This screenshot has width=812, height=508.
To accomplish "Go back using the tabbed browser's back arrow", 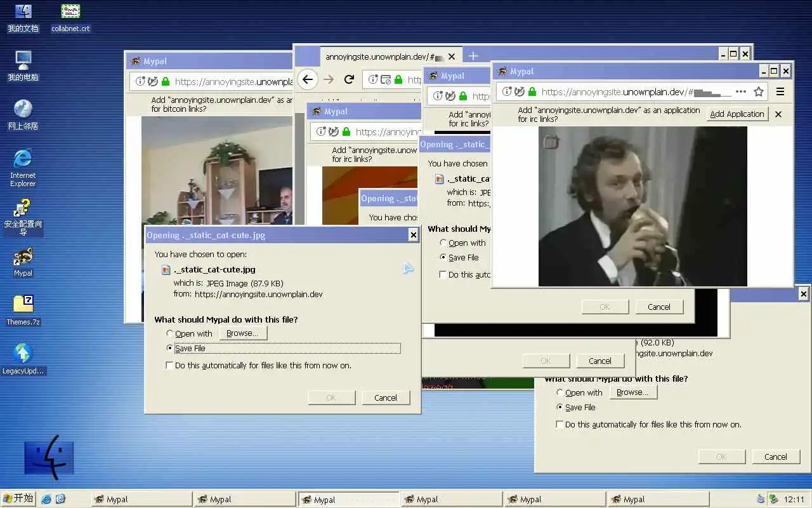I will [308, 79].
